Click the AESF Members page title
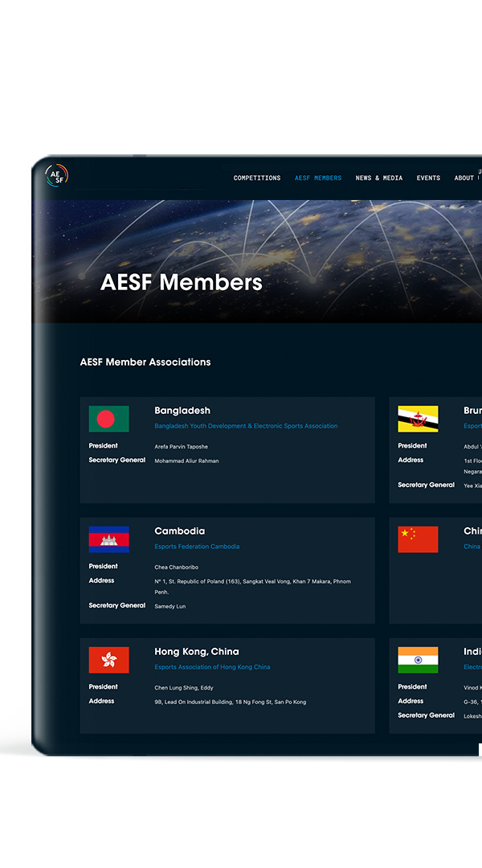 (x=181, y=282)
